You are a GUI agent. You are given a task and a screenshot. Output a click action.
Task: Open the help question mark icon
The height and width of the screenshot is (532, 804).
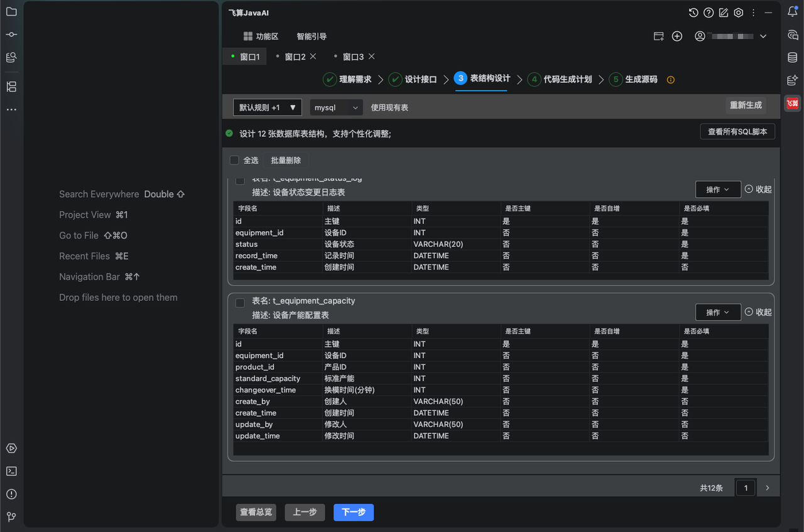(709, 13)
